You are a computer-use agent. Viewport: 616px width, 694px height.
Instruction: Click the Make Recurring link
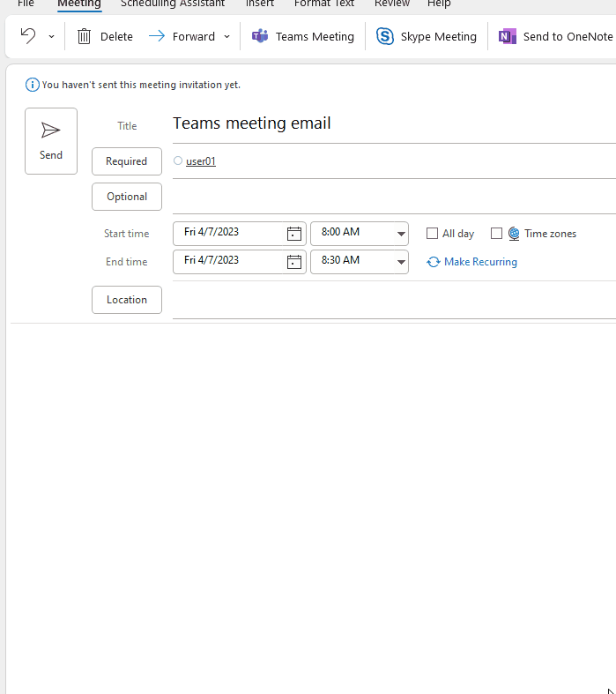[x=480, y=262]
